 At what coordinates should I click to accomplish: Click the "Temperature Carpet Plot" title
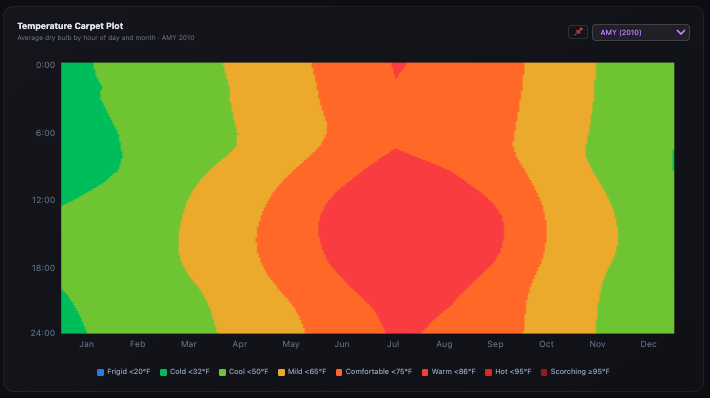(70, 26)
